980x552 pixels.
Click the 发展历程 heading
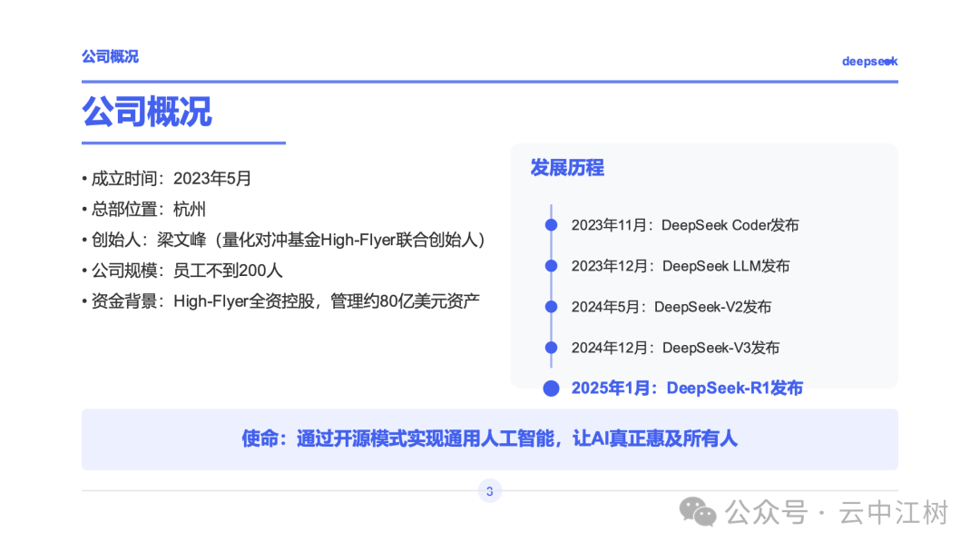pyautogui.click(x=567, y=168)
